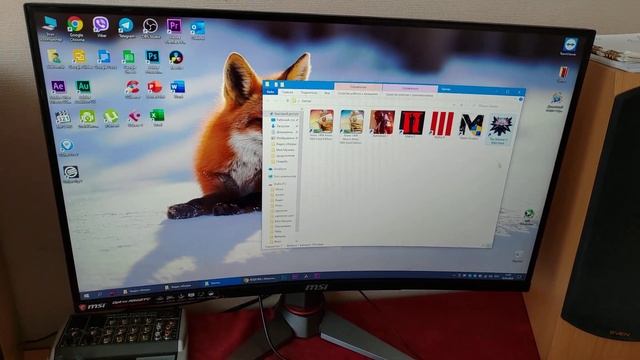The height and width of the screenshot is (360, 640).
Task: Open the Mafia III game shortcut
Action: coord(441,125)
